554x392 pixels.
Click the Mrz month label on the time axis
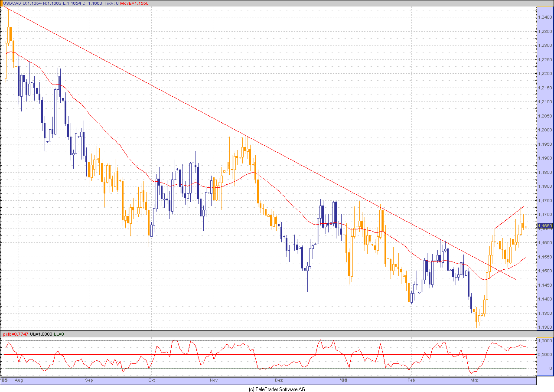(474, 380)
